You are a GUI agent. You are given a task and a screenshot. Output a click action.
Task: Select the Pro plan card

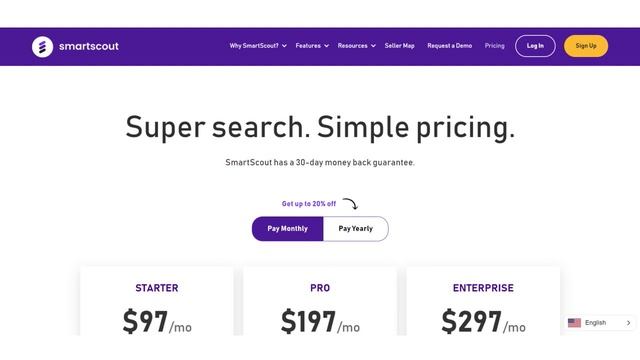(320, 301)
